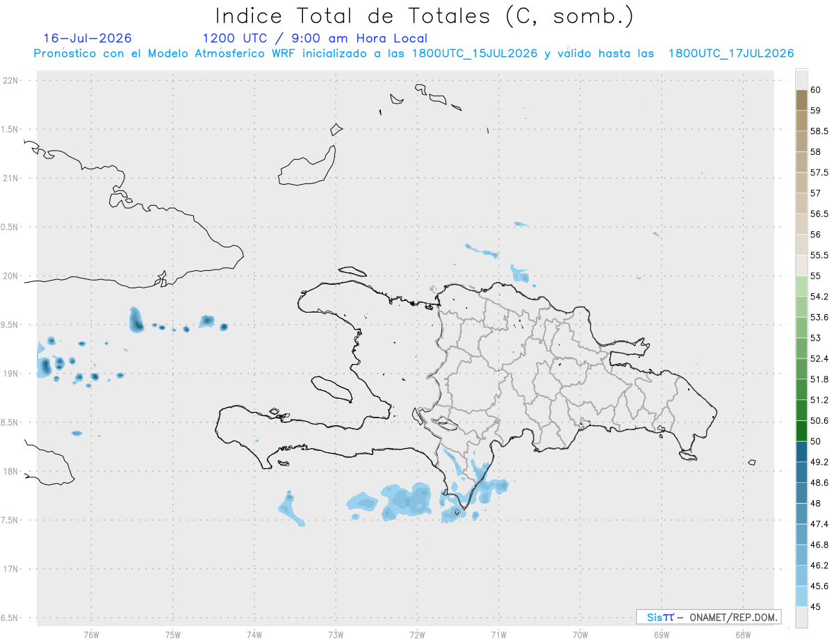The image size is (834, 644).
Task: Click the dark blue swatch between 50 and 49.2
Action: (x=801, y=452)
